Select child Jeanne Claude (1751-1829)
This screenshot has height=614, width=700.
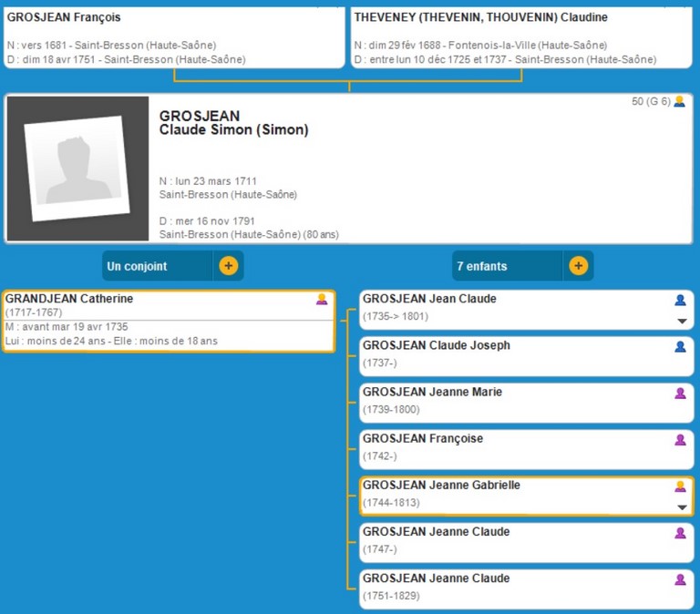point(436,578)
